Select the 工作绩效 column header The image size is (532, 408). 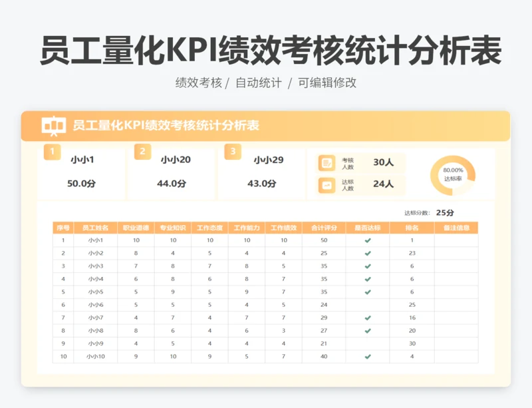[x=284, y=228]
